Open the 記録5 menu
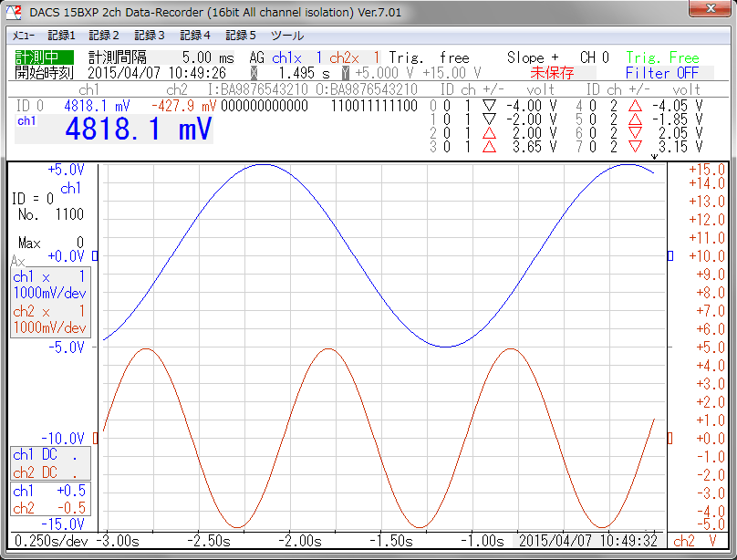This screenshot has height=560, width=737. coord(241,36)
